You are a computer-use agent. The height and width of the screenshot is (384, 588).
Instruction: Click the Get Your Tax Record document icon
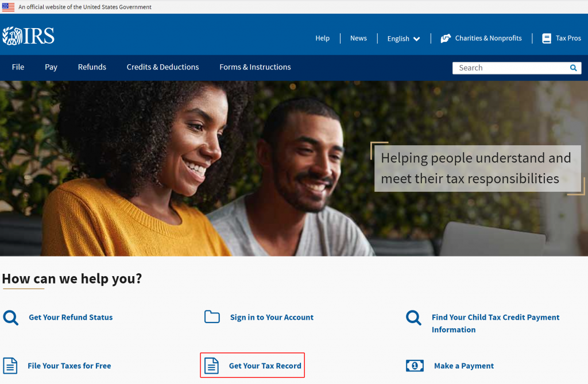point(211,366)
